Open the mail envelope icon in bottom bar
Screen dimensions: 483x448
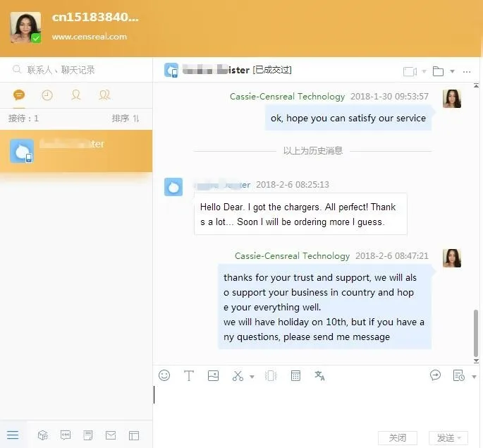point(111,435)
